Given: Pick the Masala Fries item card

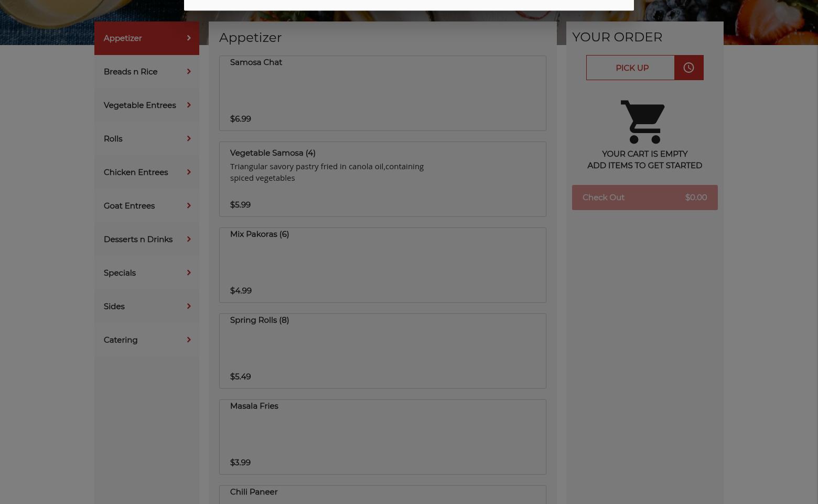Looking at the screenshot, I should coord(382,437).
